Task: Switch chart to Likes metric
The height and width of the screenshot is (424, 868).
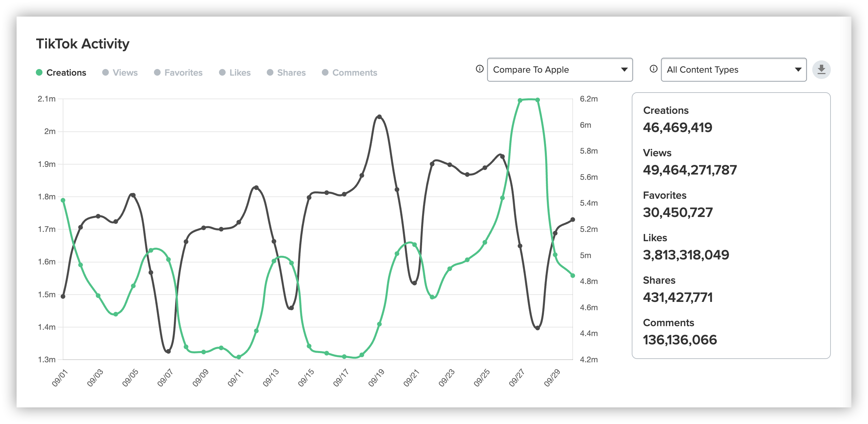Action: pyautogui.click(x=240, y=73)
